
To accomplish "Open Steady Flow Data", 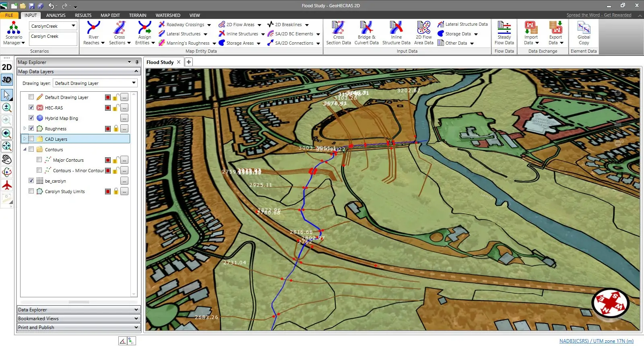I will point(504,33).
